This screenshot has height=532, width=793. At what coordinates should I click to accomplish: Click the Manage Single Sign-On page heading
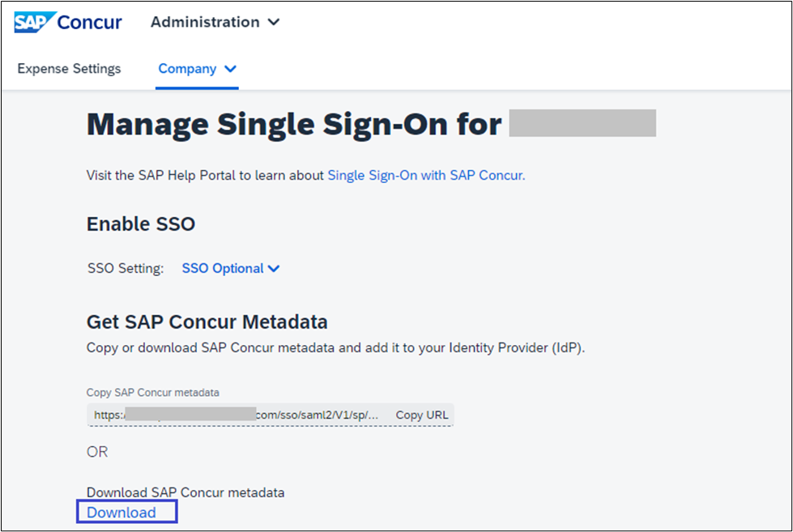pos(294,125)
